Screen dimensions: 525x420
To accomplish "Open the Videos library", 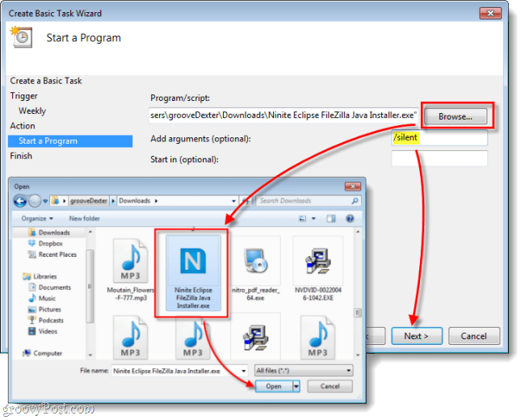I will (x=43, y=332).
